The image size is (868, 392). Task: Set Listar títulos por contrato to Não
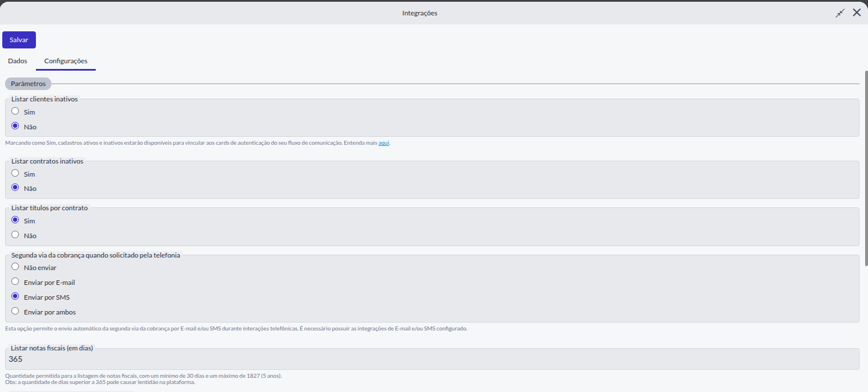15,235
